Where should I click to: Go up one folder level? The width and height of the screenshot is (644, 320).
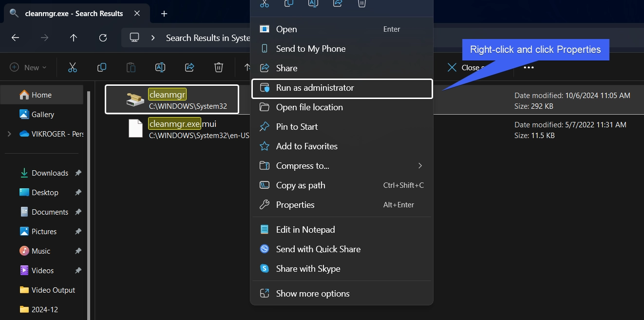74,38
